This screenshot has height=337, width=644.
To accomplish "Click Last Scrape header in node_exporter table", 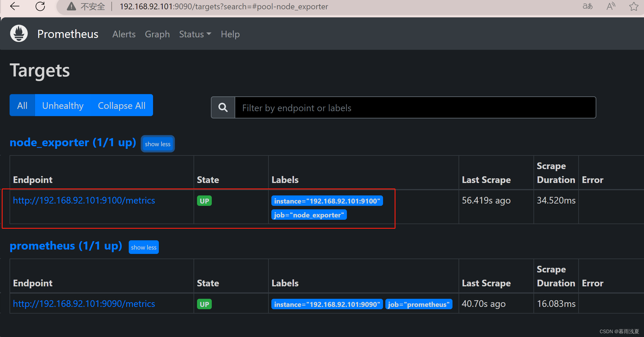I will 486,180.
